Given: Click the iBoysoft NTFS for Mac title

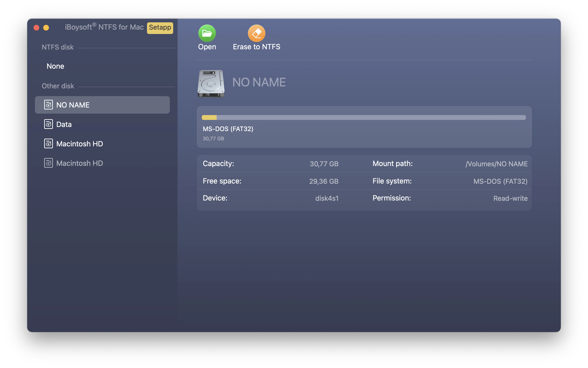Looking at the screenshot, I should pyautogui.click(x=104, y=27).
